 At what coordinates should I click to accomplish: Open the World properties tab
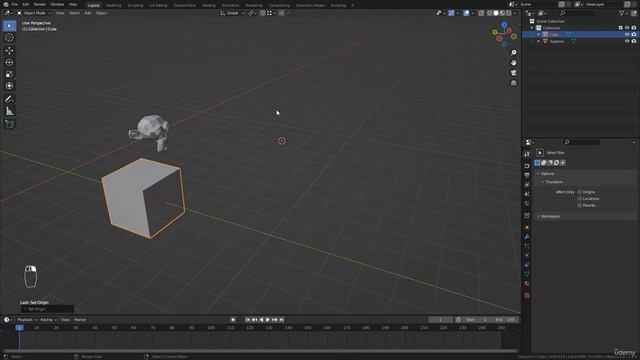tap(527, 203)
